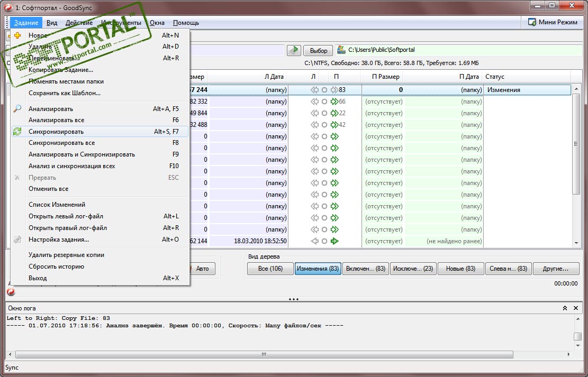
Task: Click the green right arrow in the 66 row
Action: point(334,102)
